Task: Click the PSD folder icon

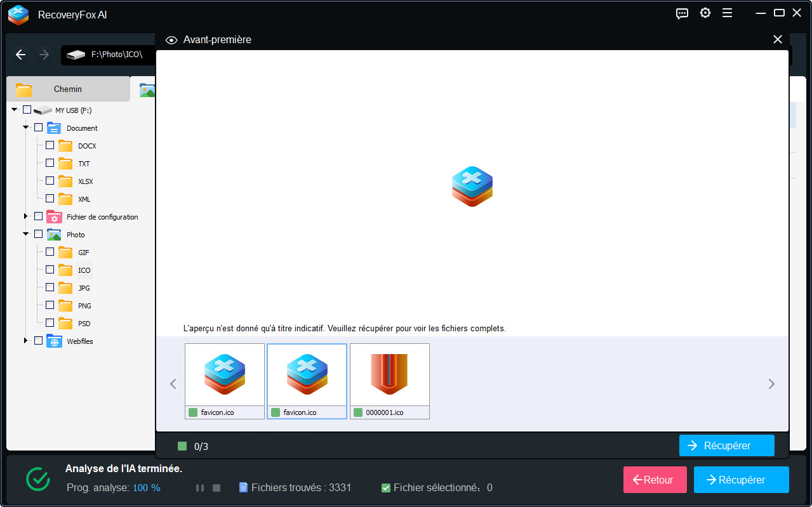Action: 65,323
